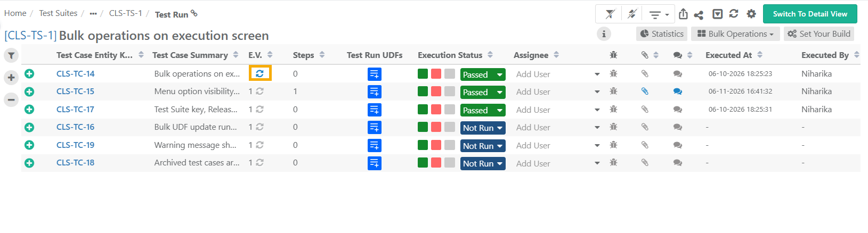Click the bug icon for CLS-TC-16
Screen dimensions: 868x233
point(613,127)
